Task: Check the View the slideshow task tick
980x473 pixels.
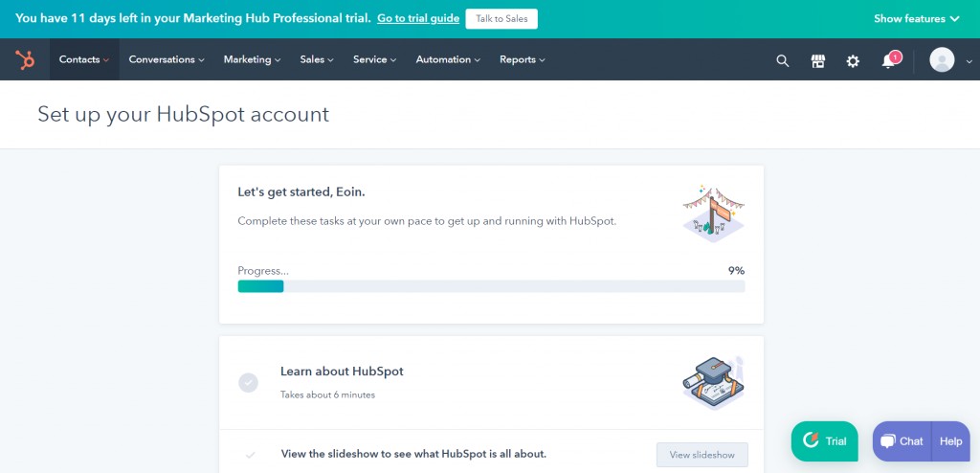Action: click(251, 455)
